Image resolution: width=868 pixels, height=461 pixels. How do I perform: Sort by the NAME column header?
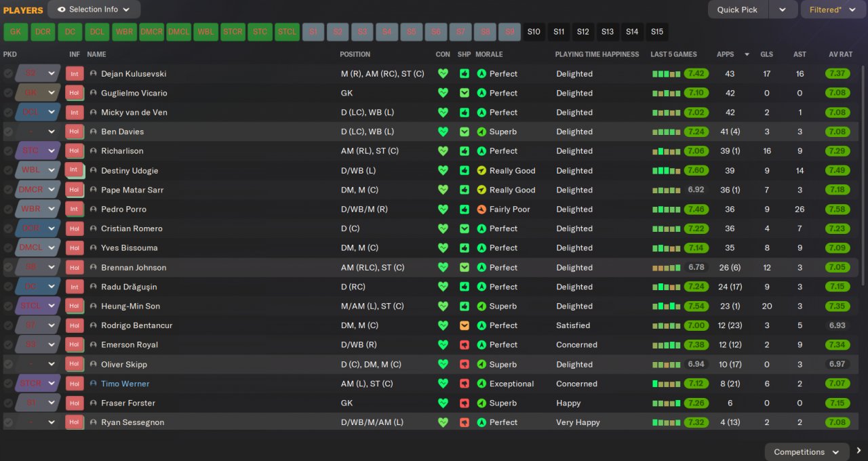tap(96, 54)
